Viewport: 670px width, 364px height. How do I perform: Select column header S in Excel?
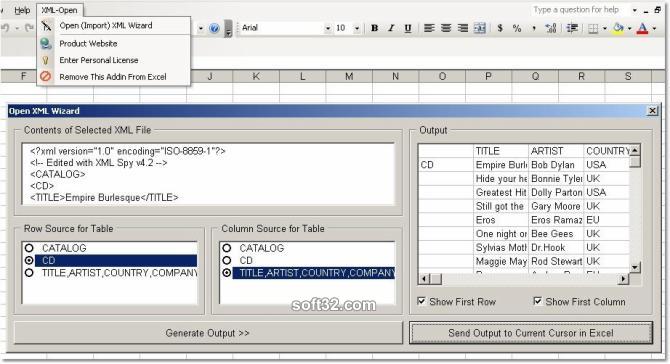(628, 76)
